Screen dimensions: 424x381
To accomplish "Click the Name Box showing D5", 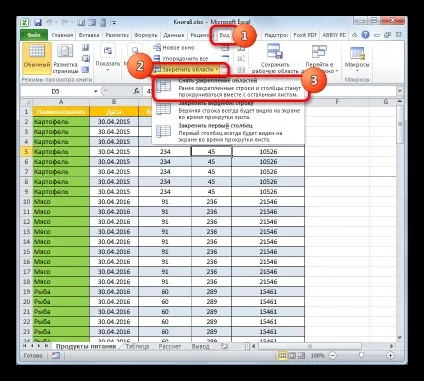I will pyautogui.click(x=56, y=91).
